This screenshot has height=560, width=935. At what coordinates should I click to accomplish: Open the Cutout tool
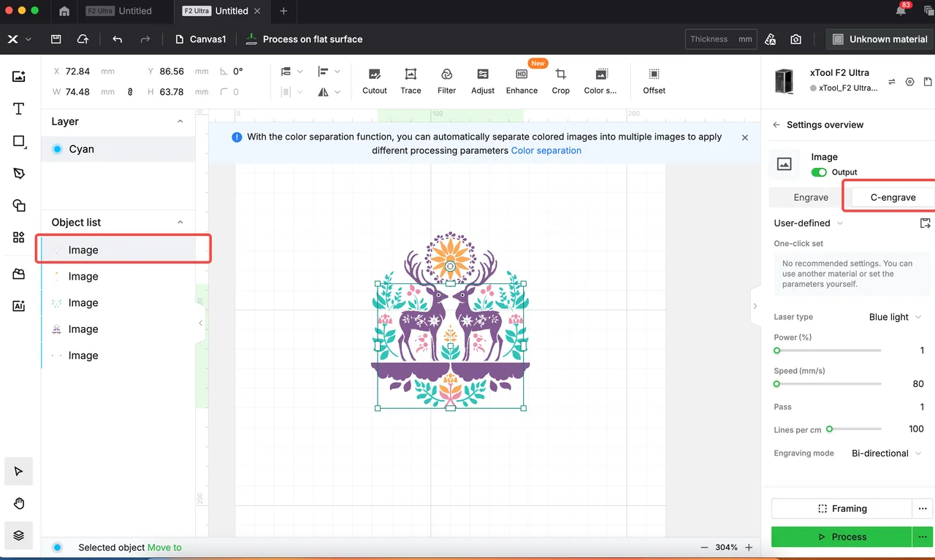pos(375,81)
